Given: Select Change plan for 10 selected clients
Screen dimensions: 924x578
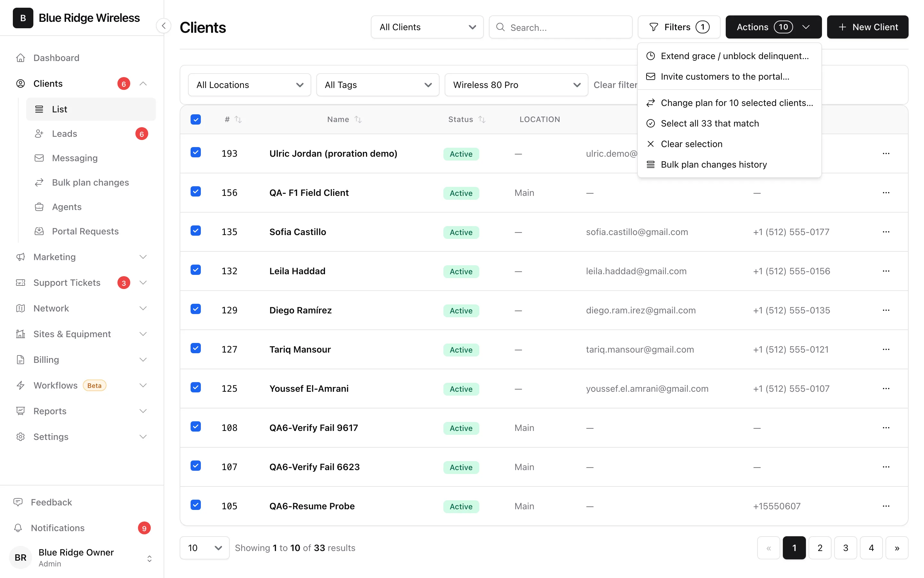Looking at the screenshot, I should 729,103.
